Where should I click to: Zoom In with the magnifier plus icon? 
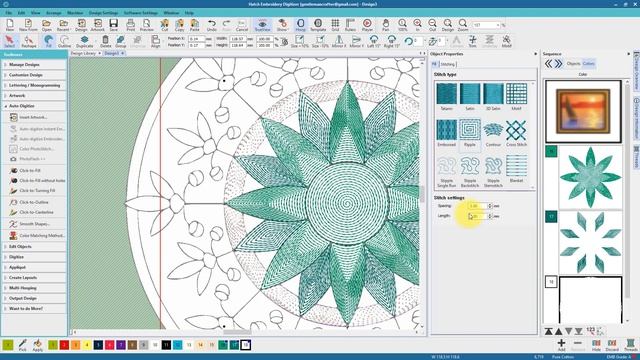pyautogui.click(x=417, y=25)
